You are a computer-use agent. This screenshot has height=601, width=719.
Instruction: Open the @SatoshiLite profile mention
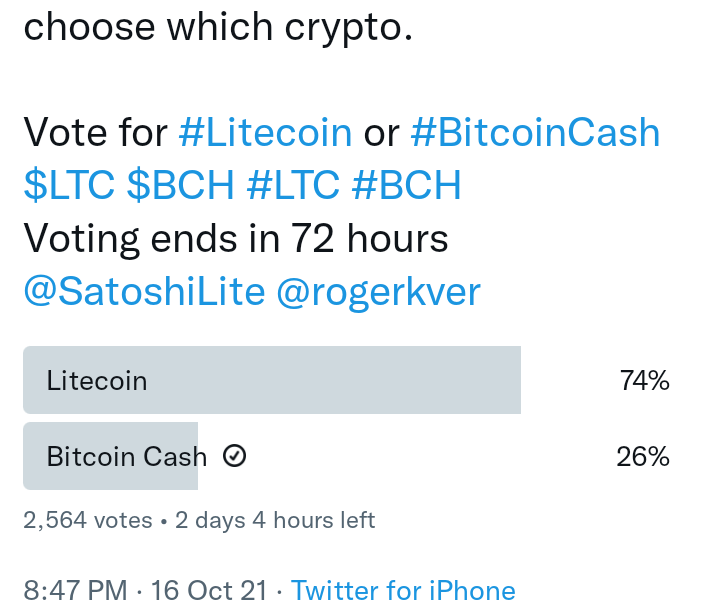[x=144, y=292]
